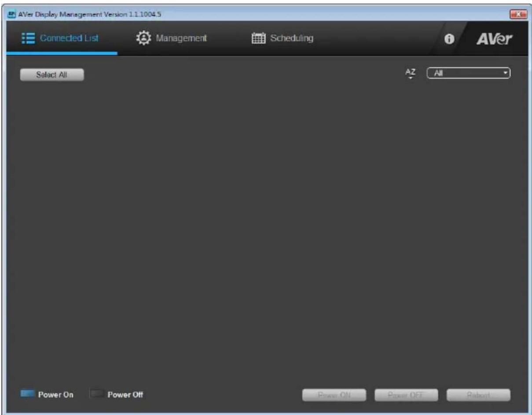
Task: Click the info icon beside AVer logo
Action: [x=449, y=39]
